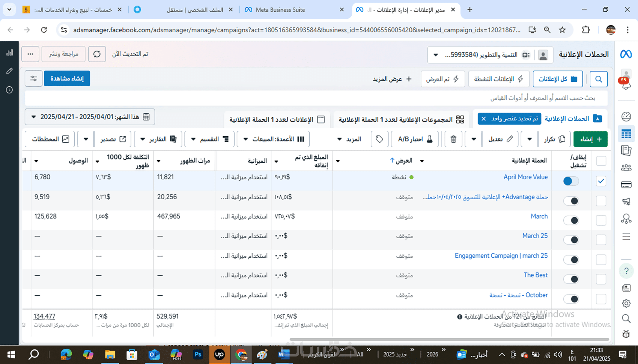Viewport: 638px width, 364px height.
Task: Open the three-dots more options button
Action: pos(30,54)
